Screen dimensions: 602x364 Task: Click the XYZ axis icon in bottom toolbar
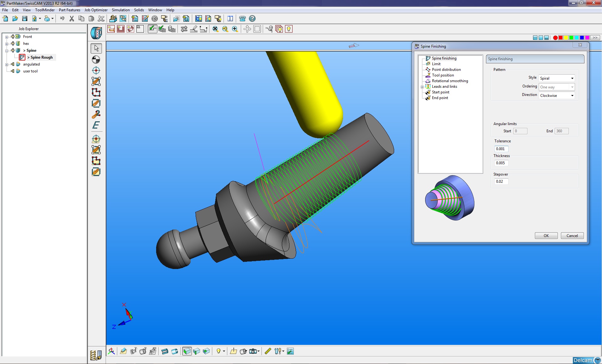[111, 351]
